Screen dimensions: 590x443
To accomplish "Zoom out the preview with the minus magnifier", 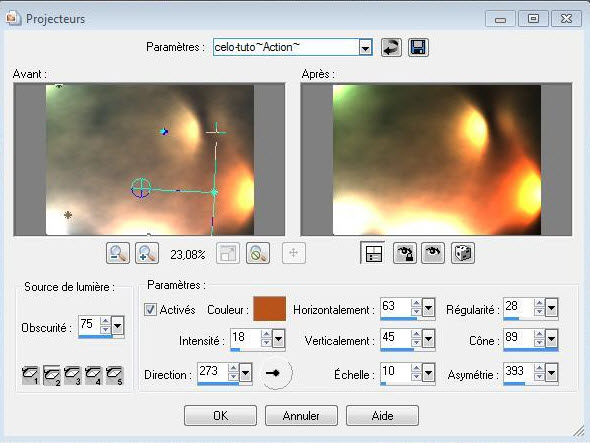I will click(118, 253).
